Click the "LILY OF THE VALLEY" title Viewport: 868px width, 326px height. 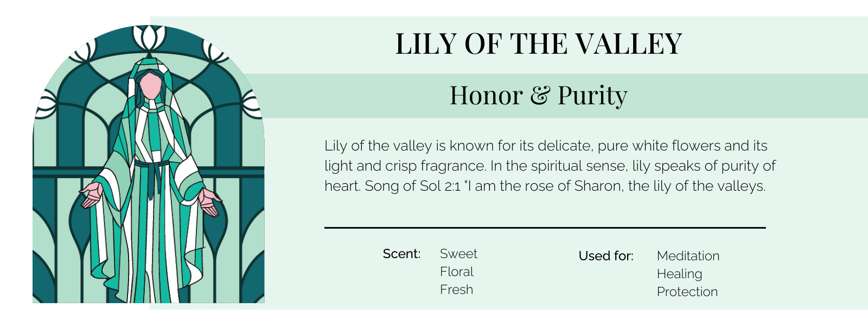point(538,44)
